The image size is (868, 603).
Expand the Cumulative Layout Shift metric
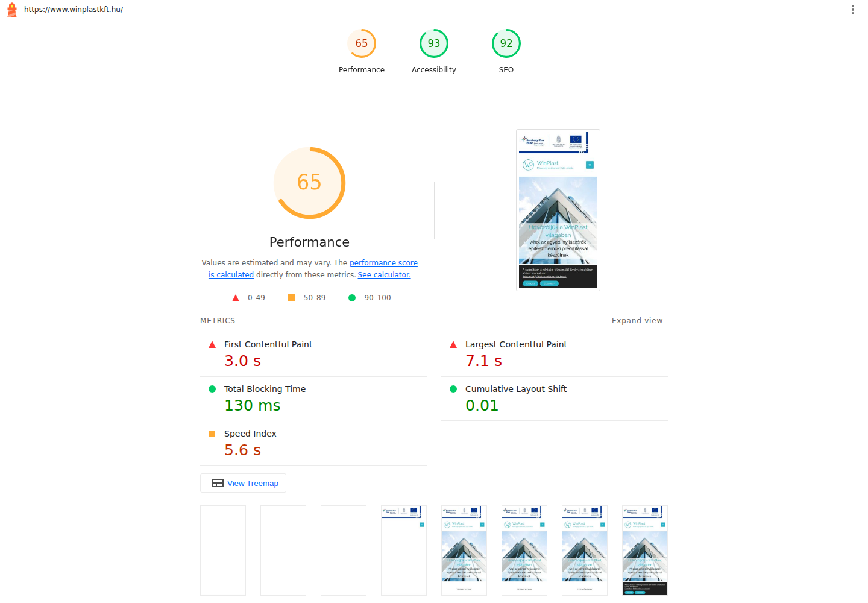tap(555, 399)
